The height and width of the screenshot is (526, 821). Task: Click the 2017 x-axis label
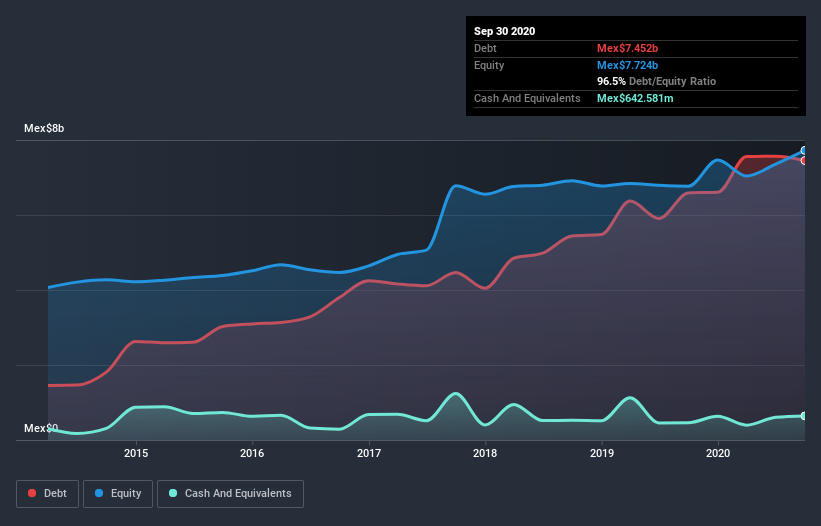pos(369,453)
